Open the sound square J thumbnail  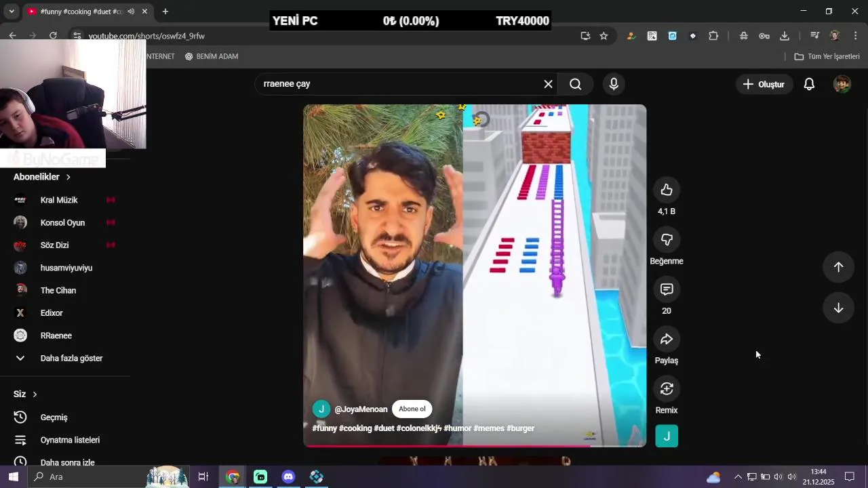click(667, 436)
